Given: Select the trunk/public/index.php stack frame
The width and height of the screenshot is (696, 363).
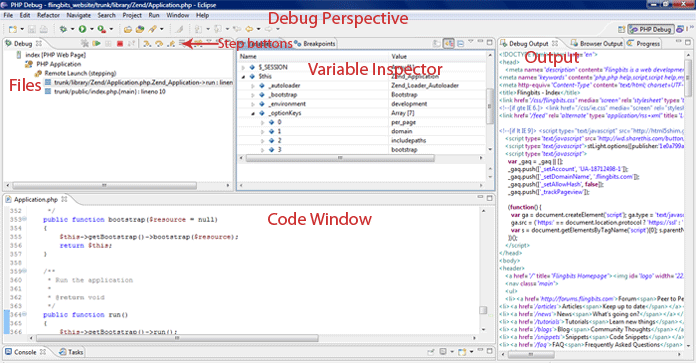Looking at the screenshot, I should click(x=106, y=91).
